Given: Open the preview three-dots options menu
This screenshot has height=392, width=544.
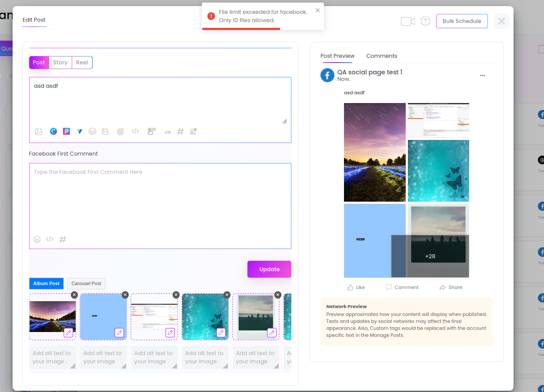Looking at the screenshot, I should point(482,76).
